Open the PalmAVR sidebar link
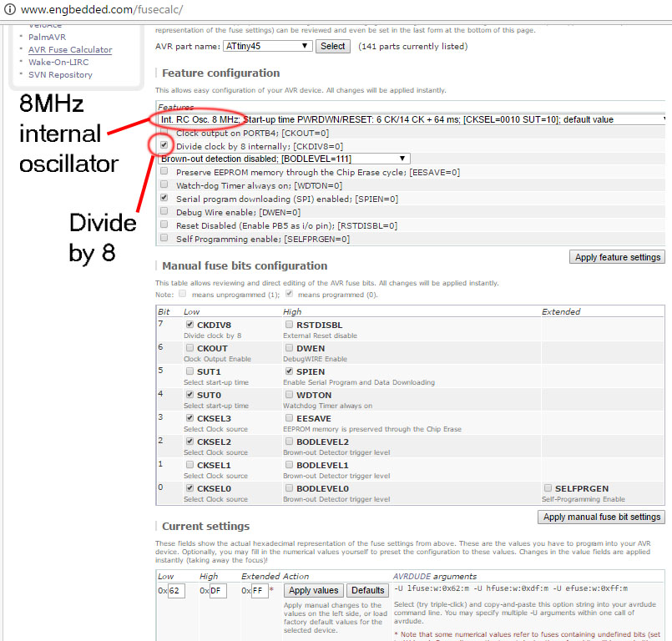 (47, 37)
